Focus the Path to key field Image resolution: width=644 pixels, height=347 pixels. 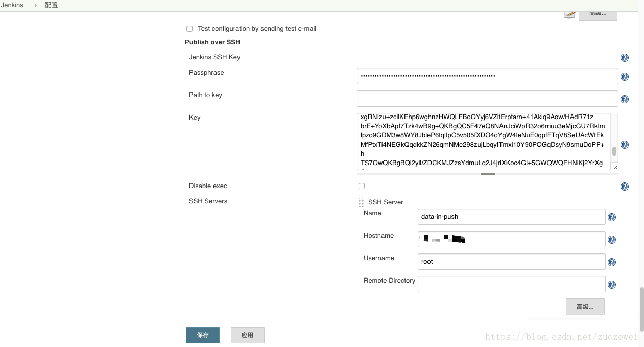(488, 99)
